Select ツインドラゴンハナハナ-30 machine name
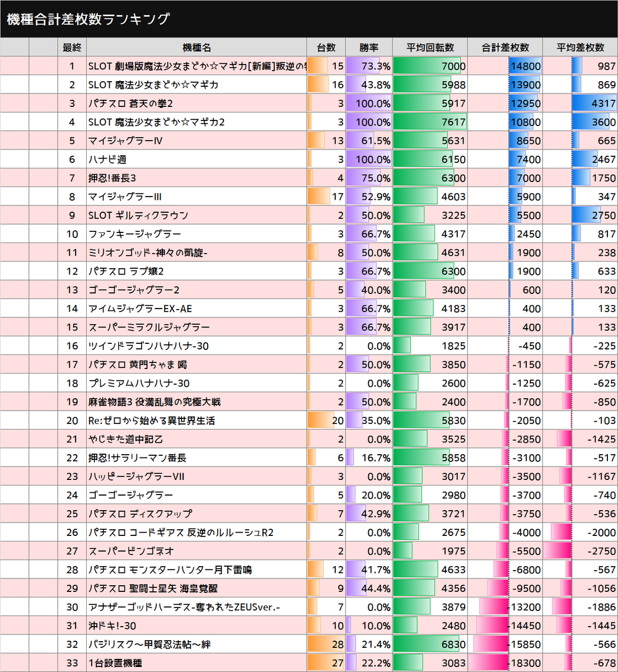 coord(148,346)
